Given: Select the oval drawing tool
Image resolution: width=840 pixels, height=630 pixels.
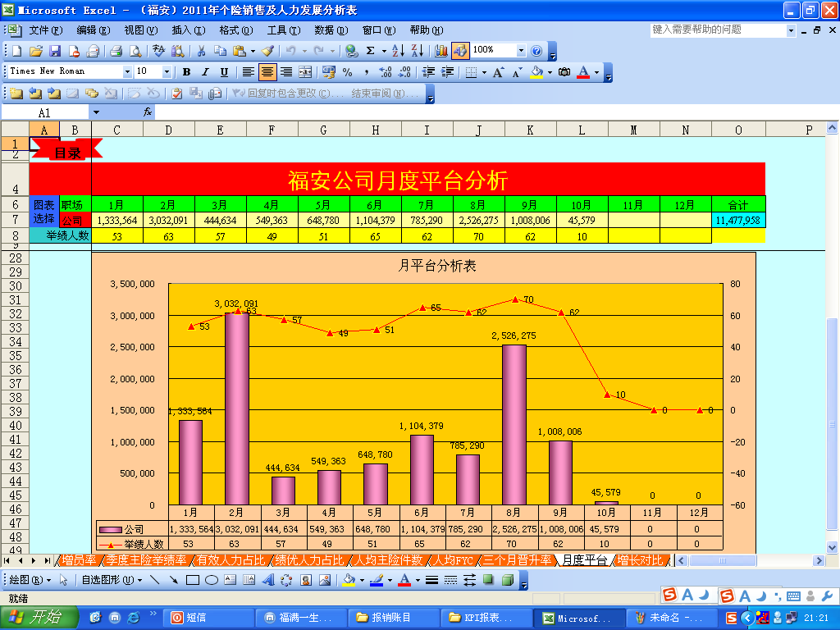Looking at the screenshot, I should pyautogui.click(x=212, y=580).
